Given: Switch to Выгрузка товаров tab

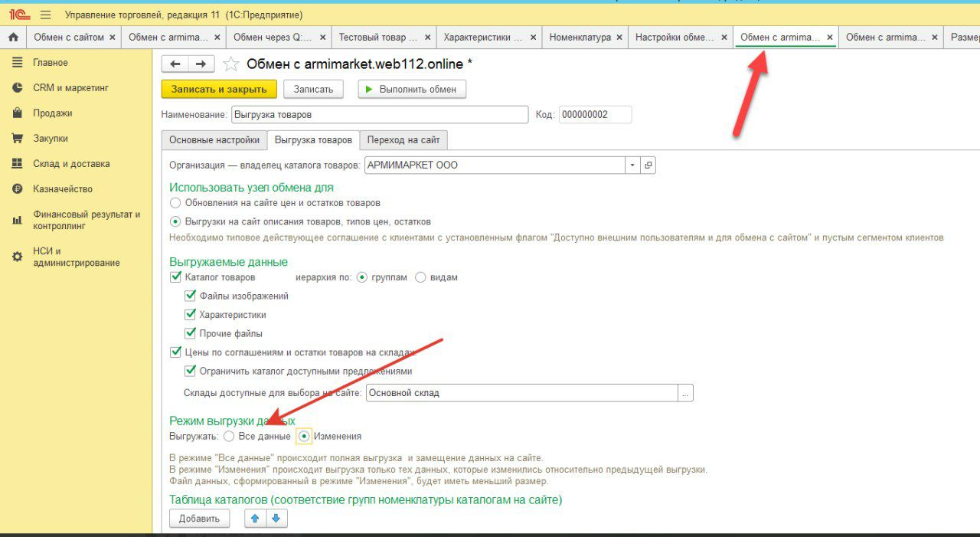Looking at the screenshot, I should [313, 140].
